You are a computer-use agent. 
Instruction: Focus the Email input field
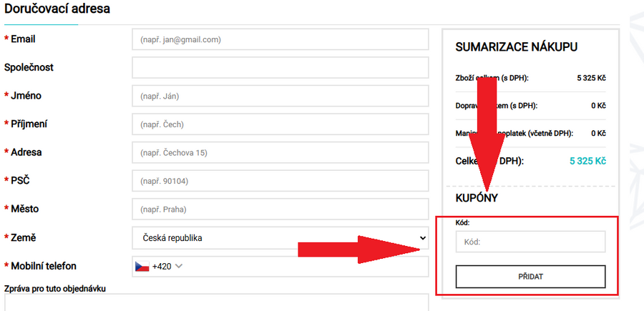click(x=280, y=39)
